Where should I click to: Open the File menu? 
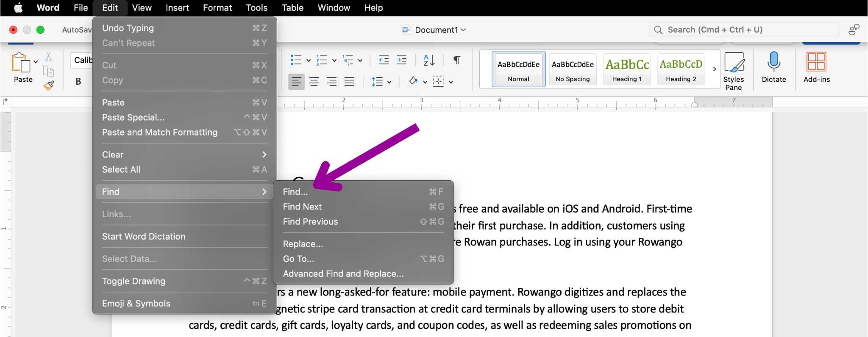click(81, 8)
